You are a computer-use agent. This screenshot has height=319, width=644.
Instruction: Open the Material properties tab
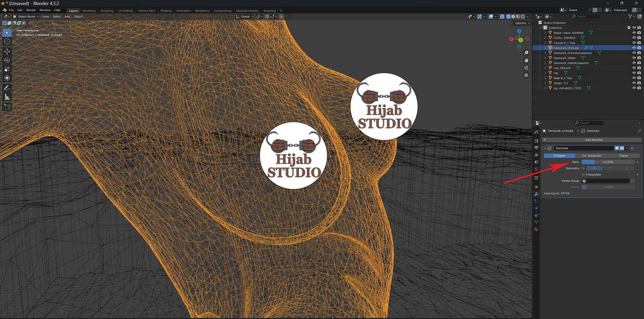pos(536,229)
